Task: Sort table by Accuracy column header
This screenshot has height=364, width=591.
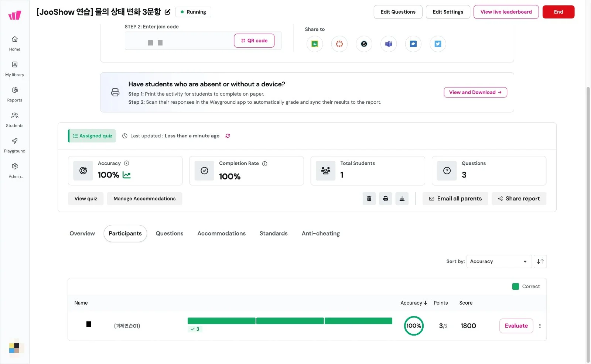Action: pos(414,303)
